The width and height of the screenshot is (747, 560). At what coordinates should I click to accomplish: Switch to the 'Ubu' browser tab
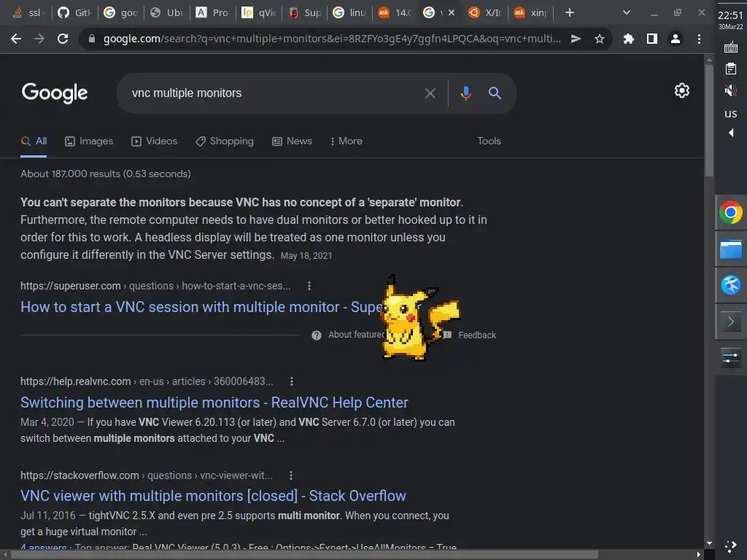click(x=167, y=13)
